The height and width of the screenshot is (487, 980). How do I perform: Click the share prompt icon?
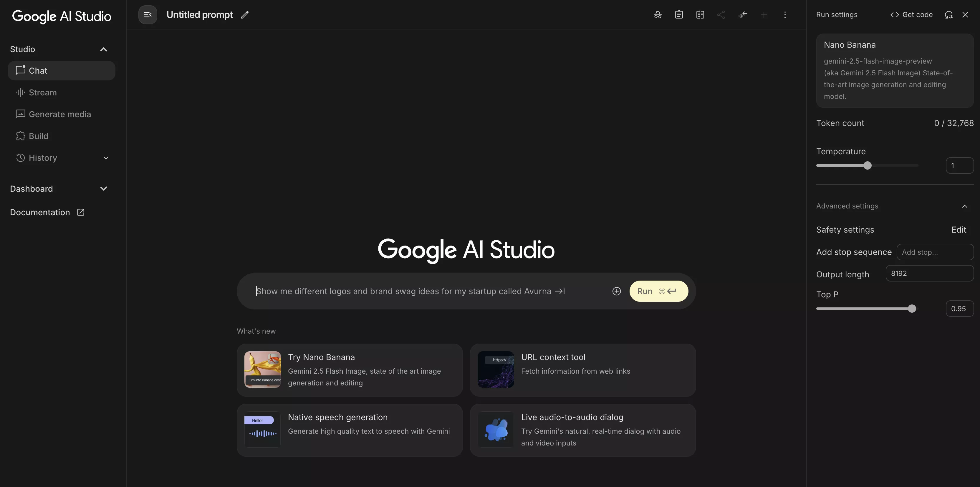(721, 15)
